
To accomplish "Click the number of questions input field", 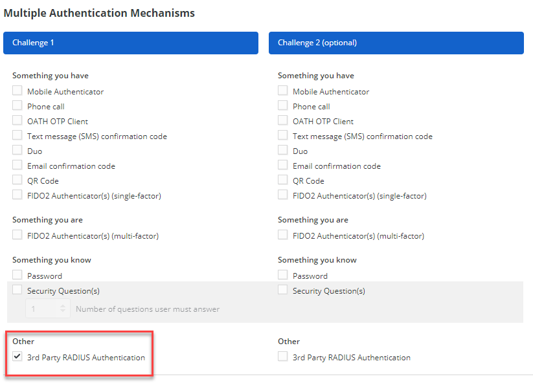I will (x=47, y=309).
